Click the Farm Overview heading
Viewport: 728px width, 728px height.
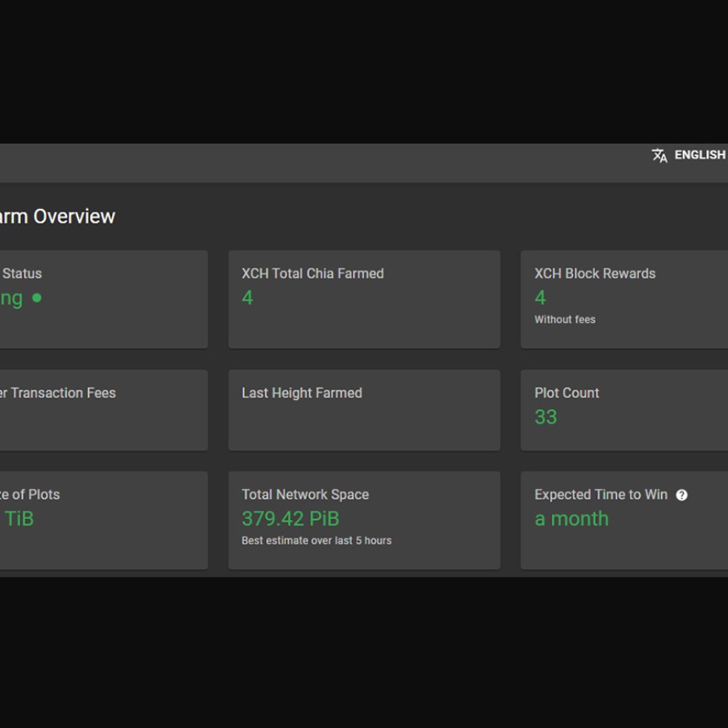click(x=57, y=216)
